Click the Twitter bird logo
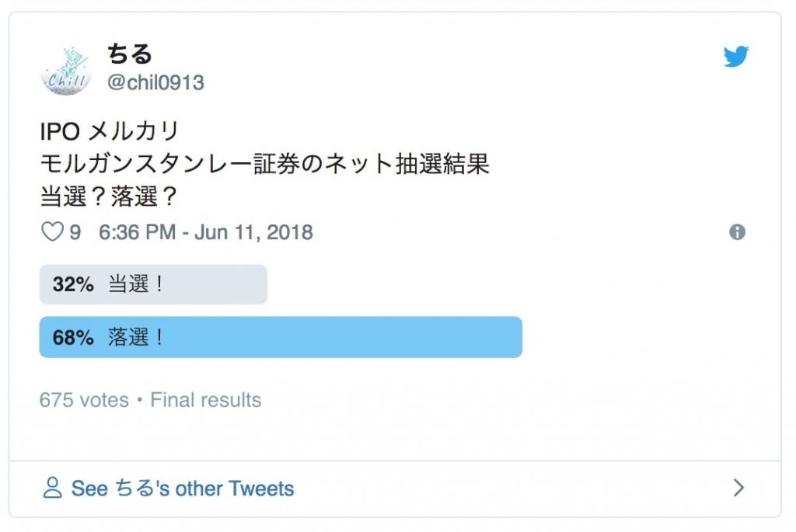 (x=735, y=56)
